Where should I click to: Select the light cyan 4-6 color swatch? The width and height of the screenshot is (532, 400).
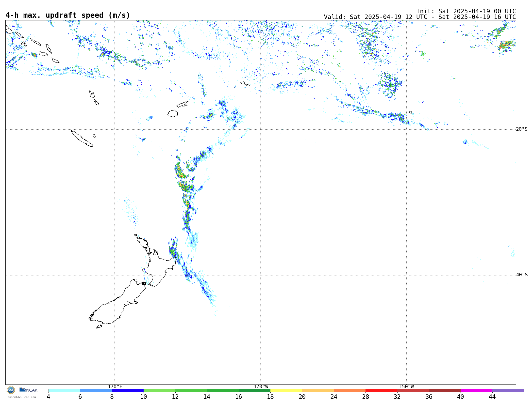64,390
